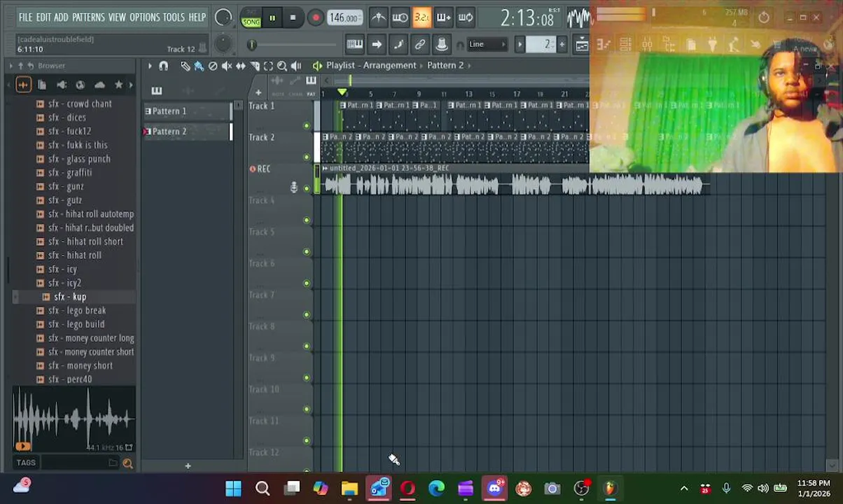Choose the Select tool in playlist toolbar
The height and width of the screenshot is (504, 843).
click(268, 66)
